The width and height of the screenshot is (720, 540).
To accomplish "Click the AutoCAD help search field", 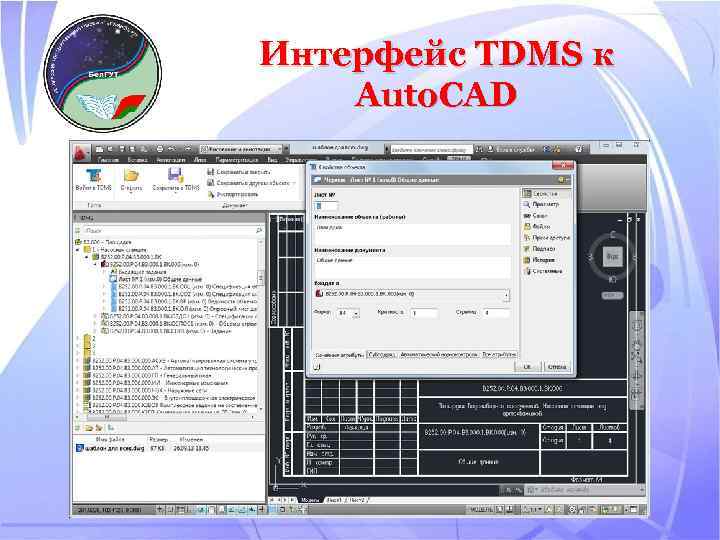I will 431,150.
